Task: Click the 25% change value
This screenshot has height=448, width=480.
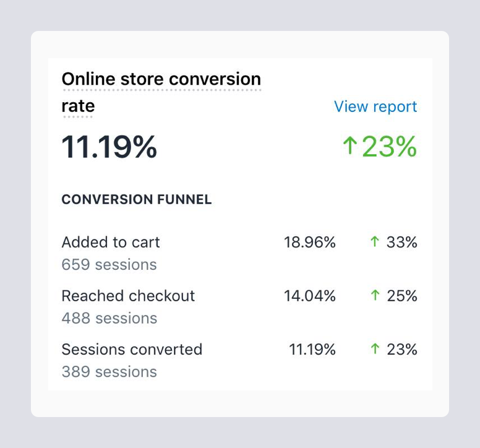Action: [401, 296]
